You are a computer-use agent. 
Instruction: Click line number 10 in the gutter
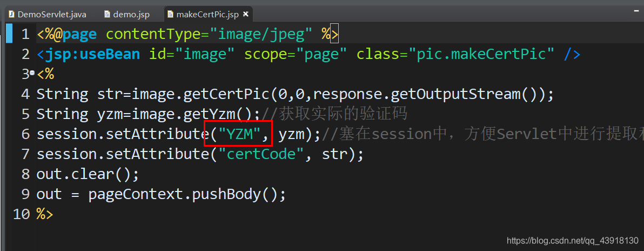22,214
